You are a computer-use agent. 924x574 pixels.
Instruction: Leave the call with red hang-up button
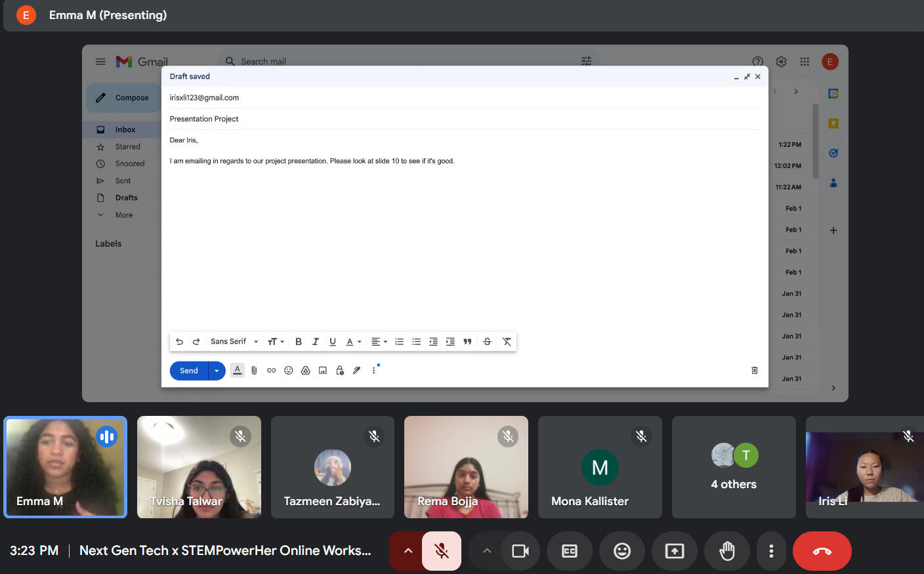[x=822, y=551]
